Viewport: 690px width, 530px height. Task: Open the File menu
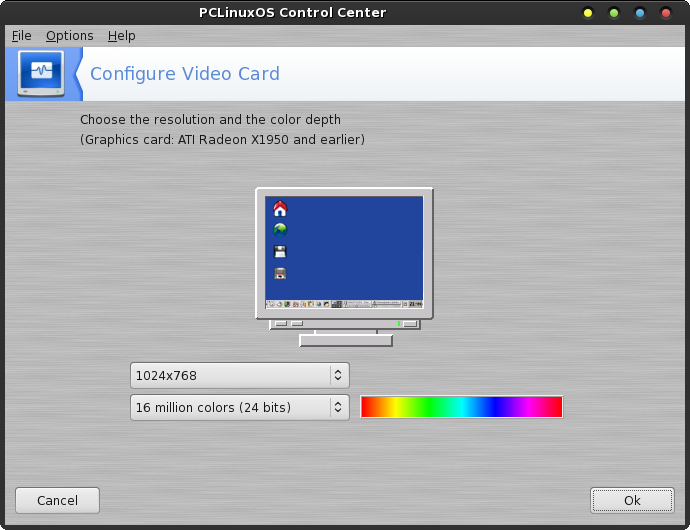click(21, 36)
